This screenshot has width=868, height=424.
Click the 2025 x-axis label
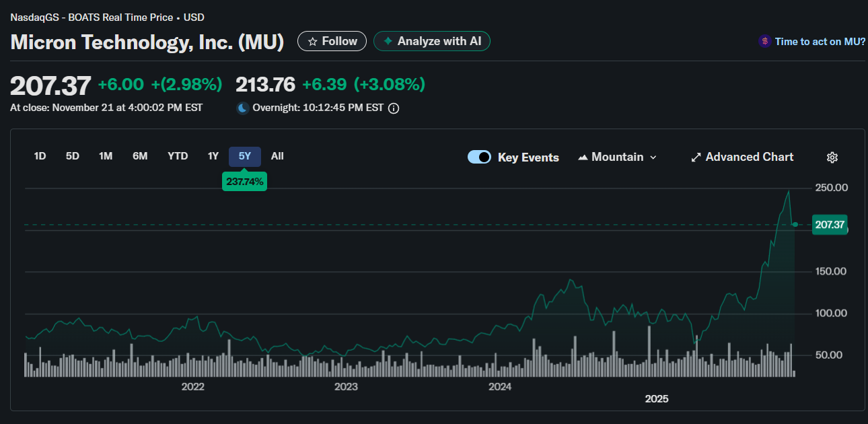657,398
